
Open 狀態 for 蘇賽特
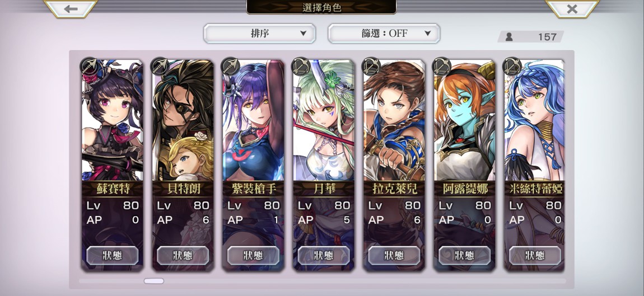[x=112, y=255]
